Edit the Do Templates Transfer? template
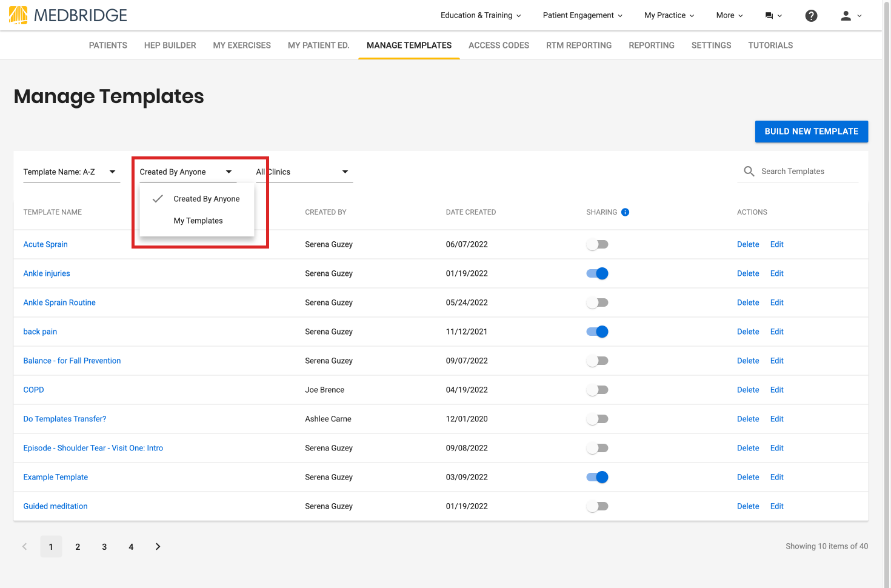The width and height of the screenshot is (891, 588). 777,419
